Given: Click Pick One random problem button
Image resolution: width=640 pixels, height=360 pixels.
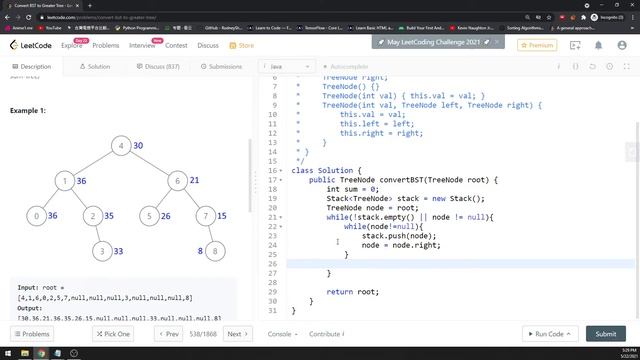Looking at the screenshot, I should (113, 334).
